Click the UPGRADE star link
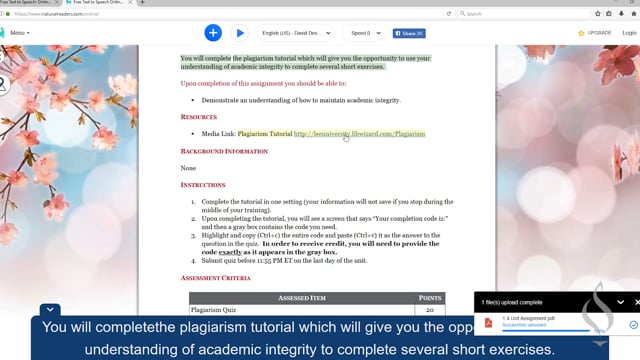 [595, 33]
